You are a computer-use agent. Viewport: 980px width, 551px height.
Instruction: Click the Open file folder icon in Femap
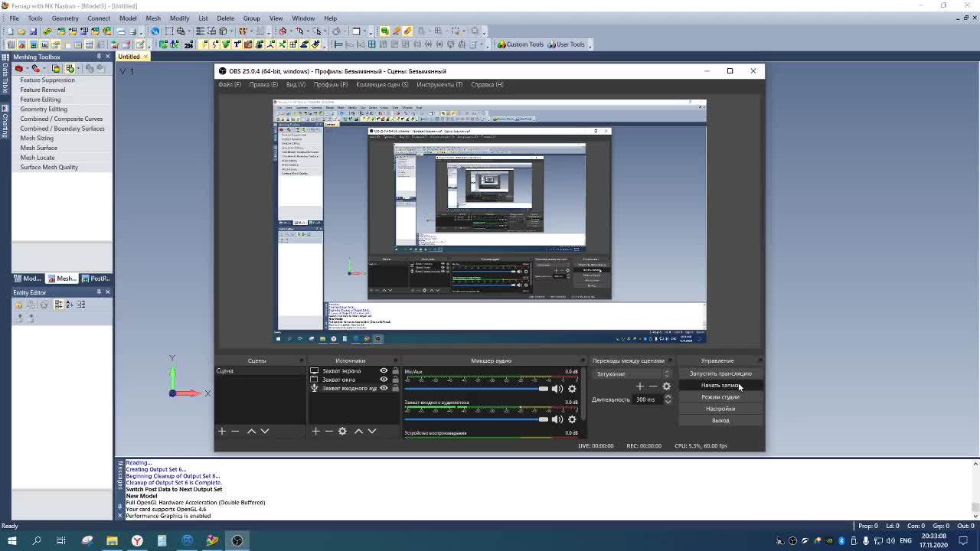tap(21, 31)
